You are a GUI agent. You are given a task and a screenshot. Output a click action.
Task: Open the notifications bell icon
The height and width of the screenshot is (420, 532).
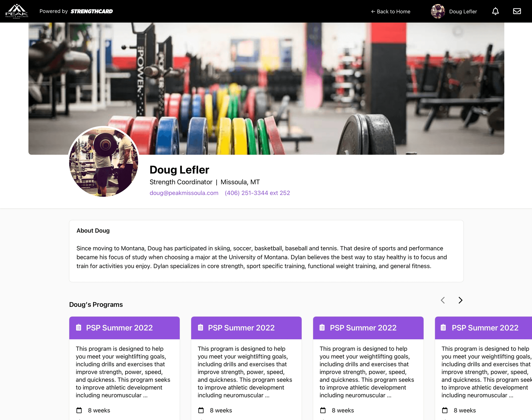495,11
